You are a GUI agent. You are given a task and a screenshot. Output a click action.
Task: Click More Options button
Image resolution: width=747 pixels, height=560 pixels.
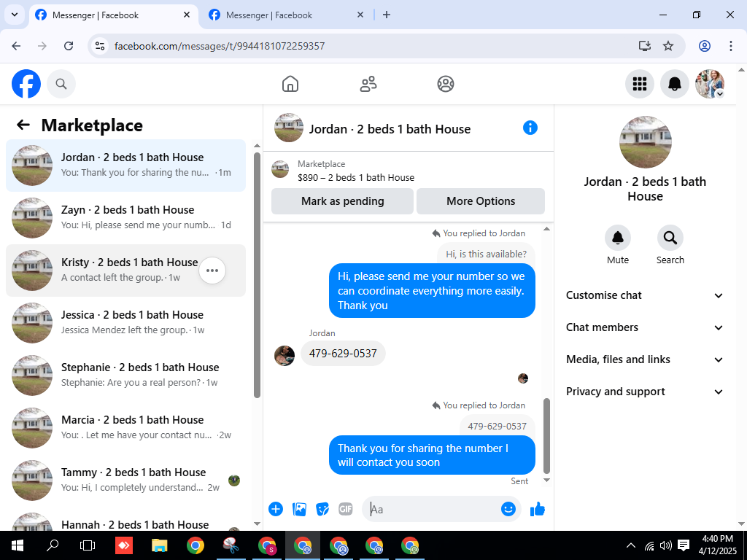pos(481,201)
